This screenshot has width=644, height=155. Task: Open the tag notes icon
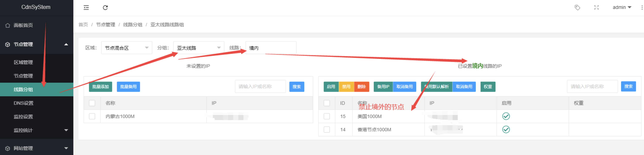pyautogui.click(x=577, y=8)
